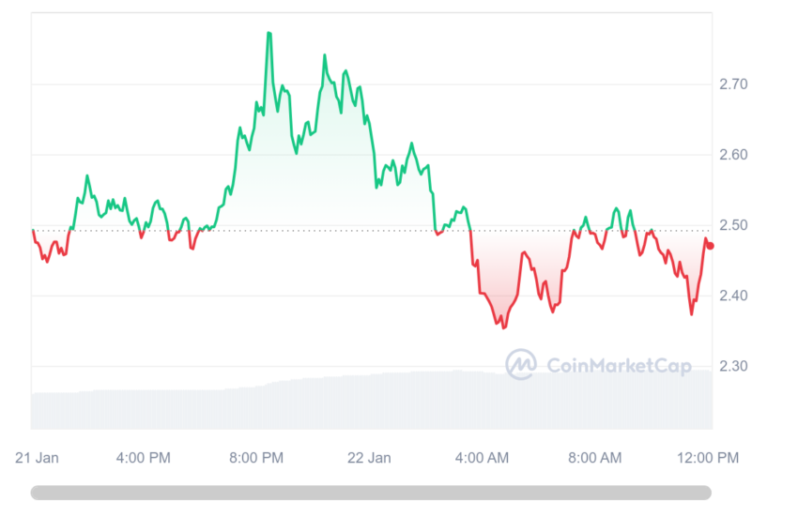Click the highest green price peak
This screenshot has width=798, height=532.
coord(269,34)
